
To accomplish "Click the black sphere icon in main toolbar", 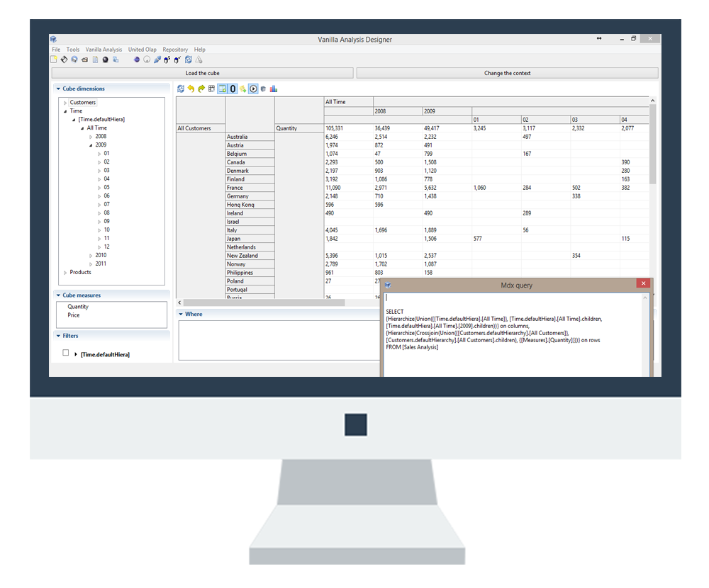I will point(106,60).
